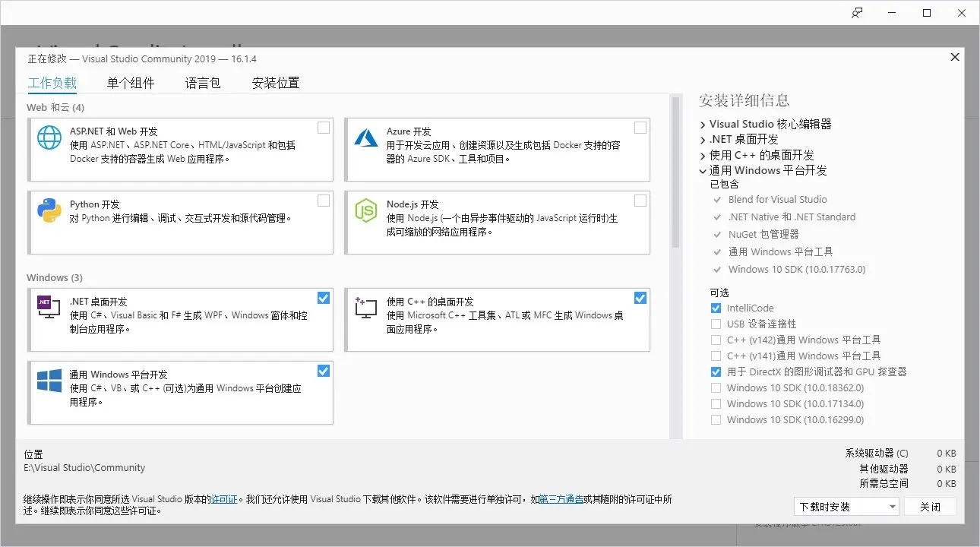This screenshot has width=980, height=547.
Task: Expand .NET 桌面开发 in install details
Action: tap(703, 140)
